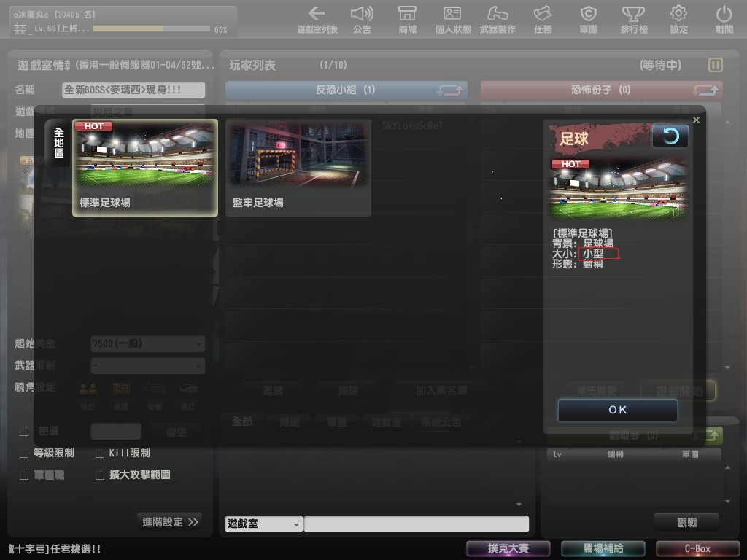The width and height of the screenshot is (747, 560).
Task: Select the 全地圖 side tab
Action: (x=59, y=143)
